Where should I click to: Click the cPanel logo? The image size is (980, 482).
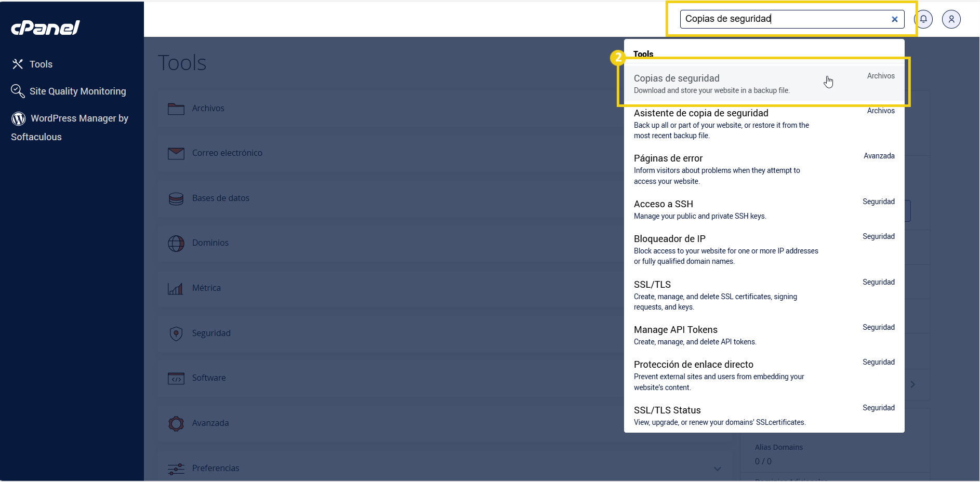point(45,28)
